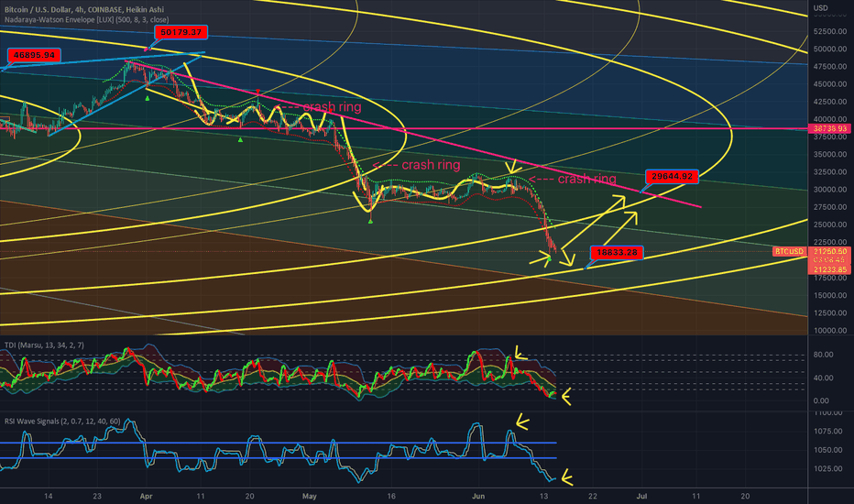Image resolution: width=854 pixels, height=504 pixels.
Task: Click the 10000.00 price axis value
Action: click(x=830, y=330)
